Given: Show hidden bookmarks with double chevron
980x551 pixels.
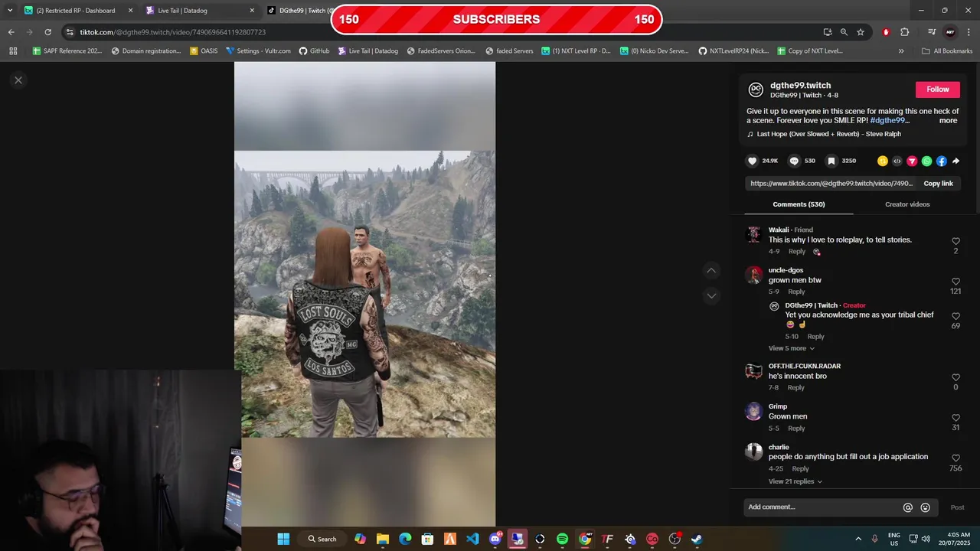Looking at the screenshot, I should 901,51.
